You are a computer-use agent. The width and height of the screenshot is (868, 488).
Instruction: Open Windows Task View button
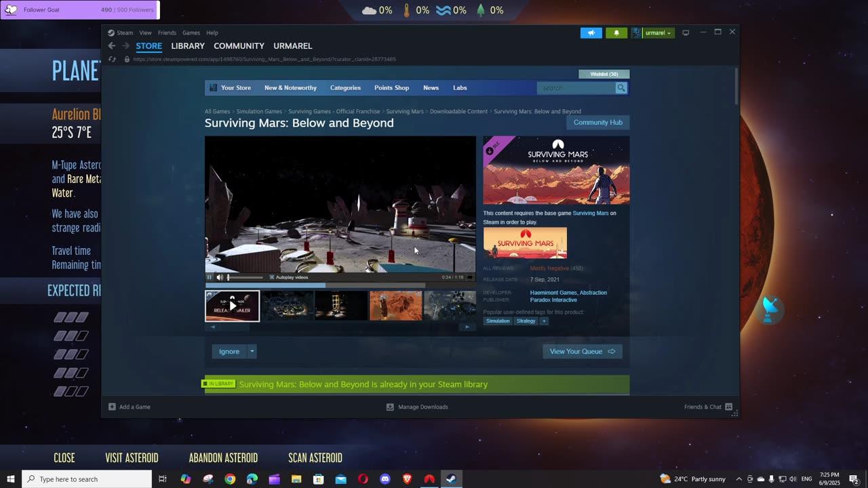(163, 479)
